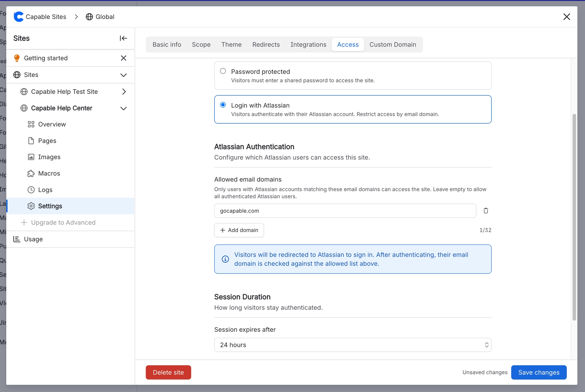585x392 pixels.
Task: Click the '1/32' domain counter text
Action: tap(485, 230)
